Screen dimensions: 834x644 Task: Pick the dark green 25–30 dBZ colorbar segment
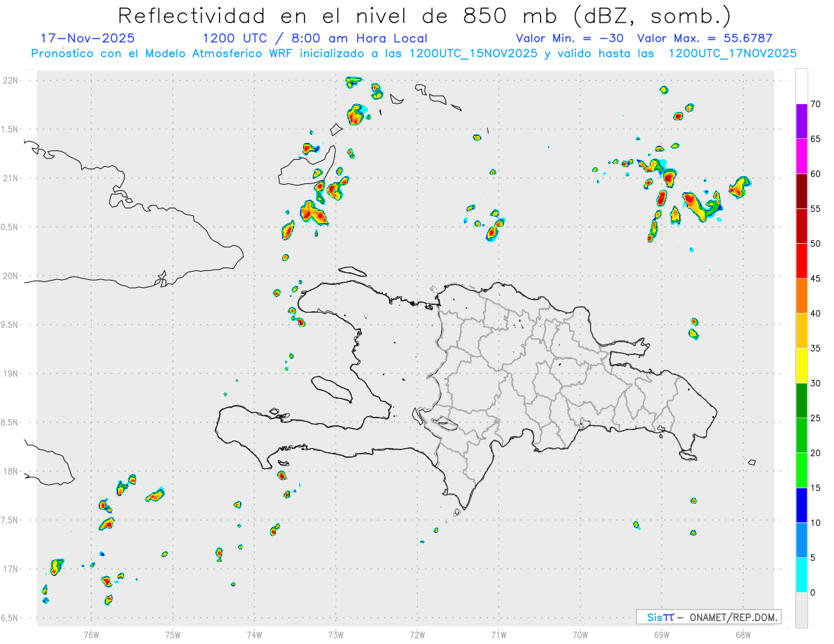[x=801, y=401]
